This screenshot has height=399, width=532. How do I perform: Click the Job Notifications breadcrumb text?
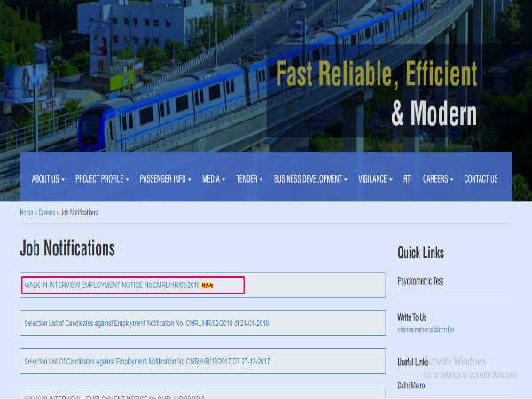point(79,213)
